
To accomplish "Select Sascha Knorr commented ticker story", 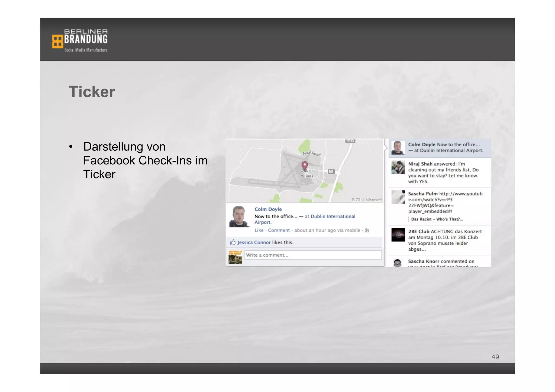I will (x=440, y=262).
